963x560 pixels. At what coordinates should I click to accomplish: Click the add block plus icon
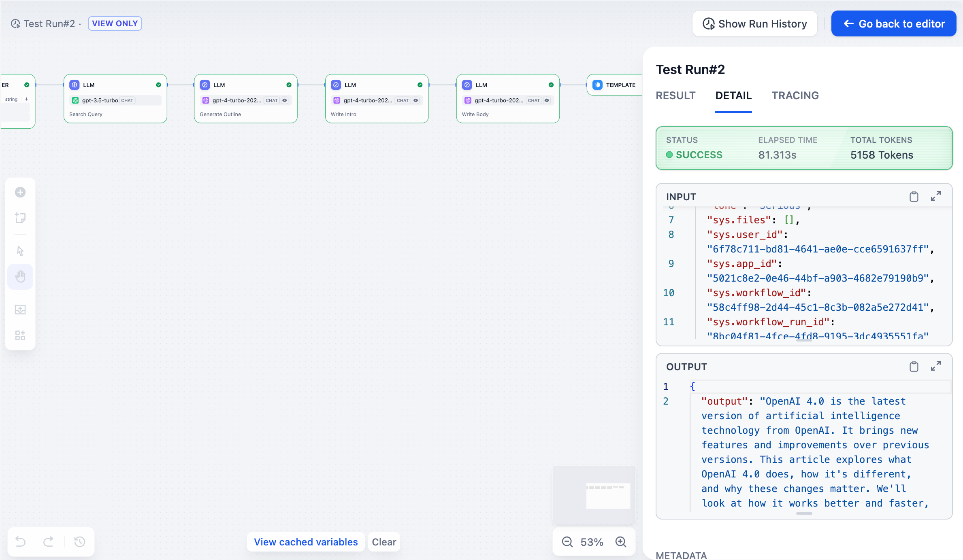(20, 192)
